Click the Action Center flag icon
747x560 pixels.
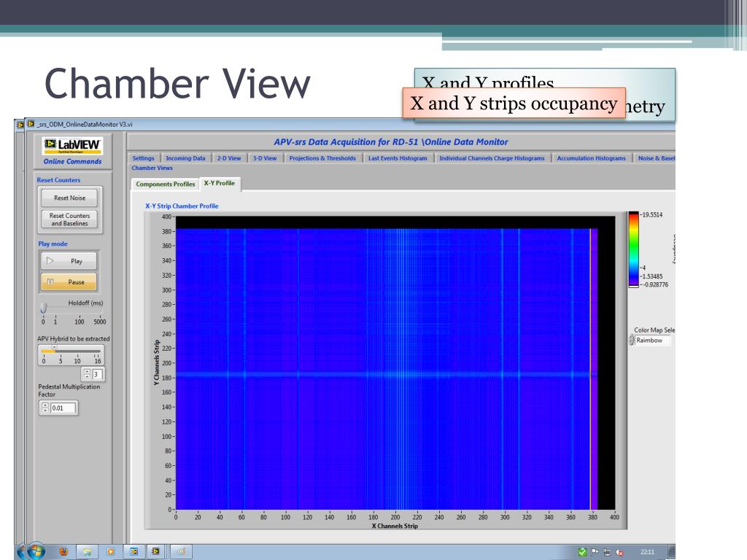click(595, 552)
